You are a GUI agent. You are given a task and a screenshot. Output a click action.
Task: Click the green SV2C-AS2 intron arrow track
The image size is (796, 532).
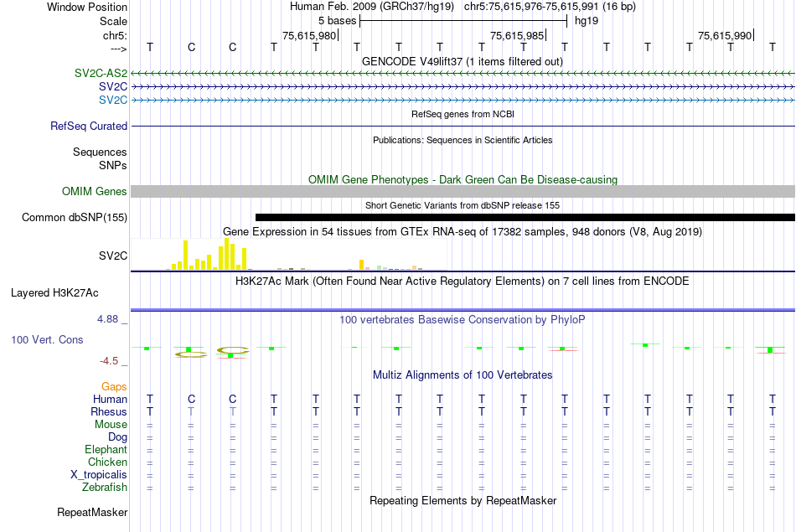coord(463,74)
